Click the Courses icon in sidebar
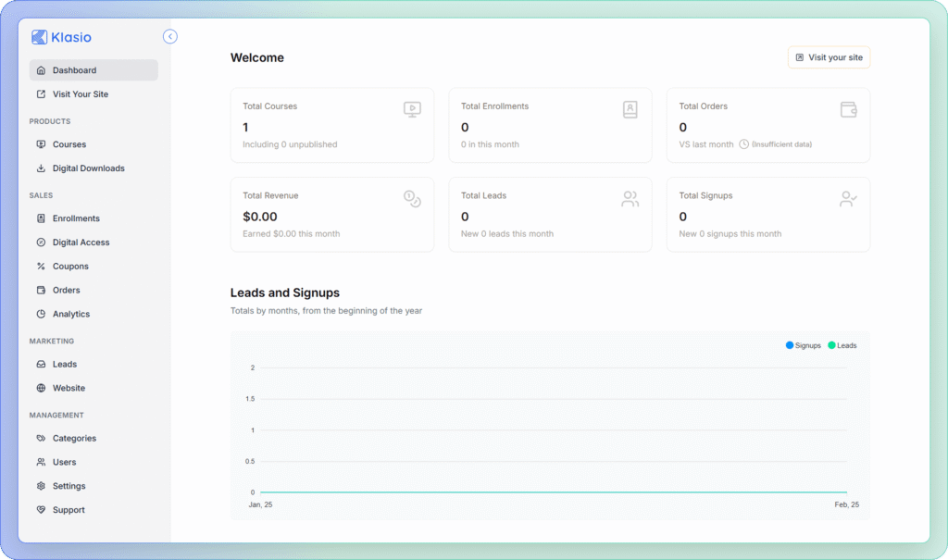 pyautogui.click(x=41, y=144)
